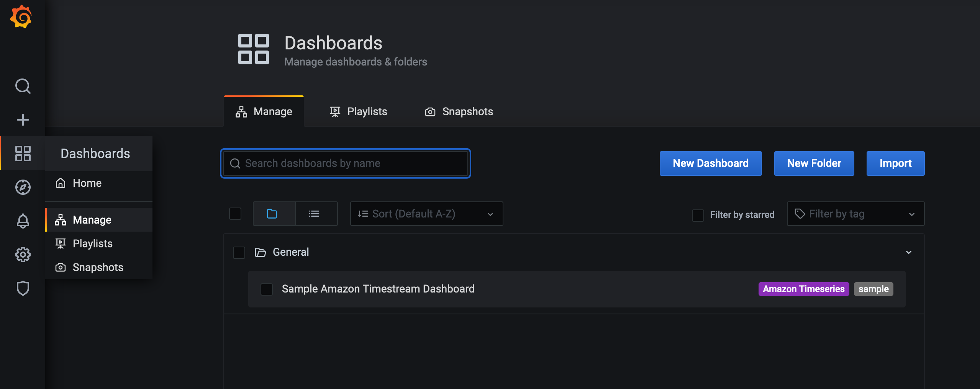Open the Filter by tag dropdown
Image resolution: width=980 pixels, height=389 pixels.
(x=855, y=214)
